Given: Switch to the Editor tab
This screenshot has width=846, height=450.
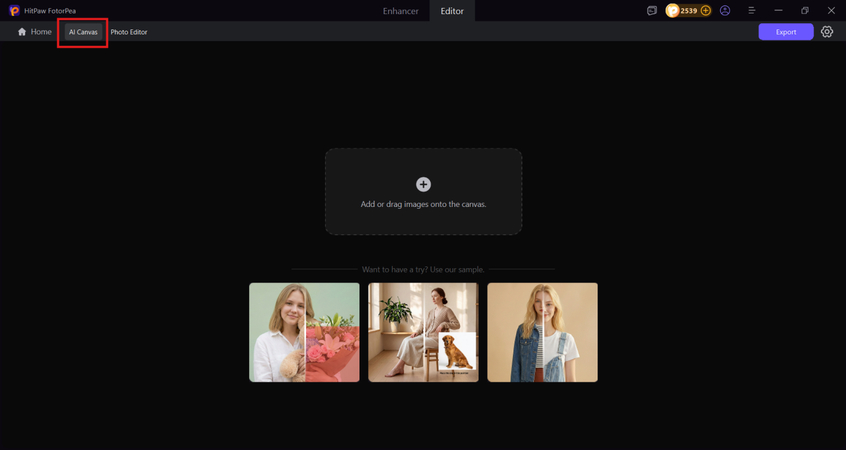Looking at the screenshot, I should click(x=452, y=11).
